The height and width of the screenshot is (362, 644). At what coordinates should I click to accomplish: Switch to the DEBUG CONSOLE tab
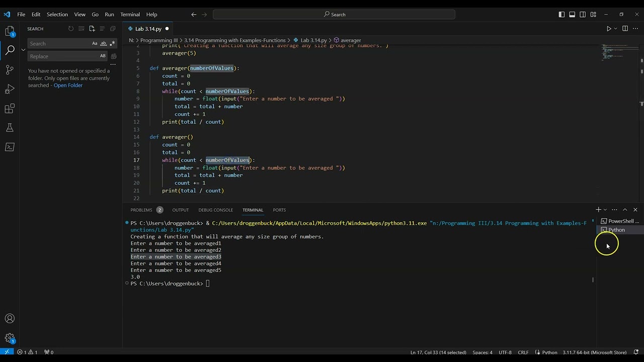click(215, 210)
